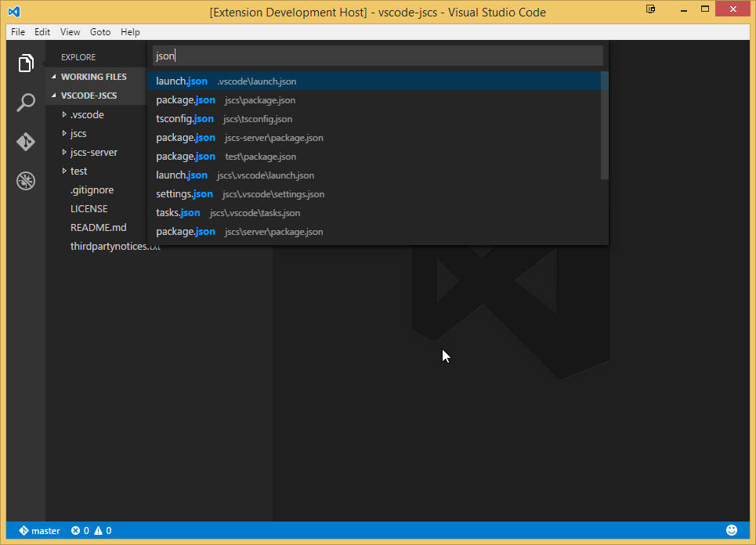Image resolution: width=756 pixels, height=545 pixels.
Task: Select package.json in jscs\server\package.json
Action: [374, 231]
